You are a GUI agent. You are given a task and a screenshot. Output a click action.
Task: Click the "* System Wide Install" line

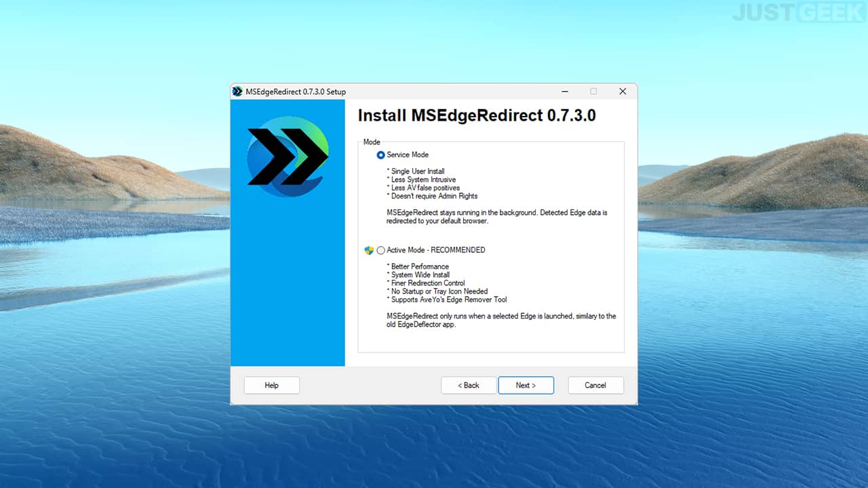click(418, 275)
